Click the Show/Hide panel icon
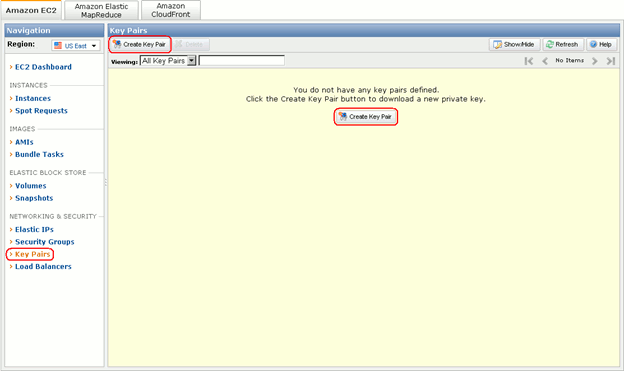The height and width of the screenshot is (372, 625). tap(497, 44)
